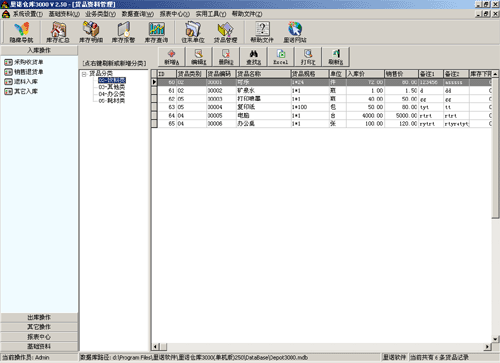Open 里诺网站 globe icon
The width and height of the screenshot is (500, 363).
295,33
